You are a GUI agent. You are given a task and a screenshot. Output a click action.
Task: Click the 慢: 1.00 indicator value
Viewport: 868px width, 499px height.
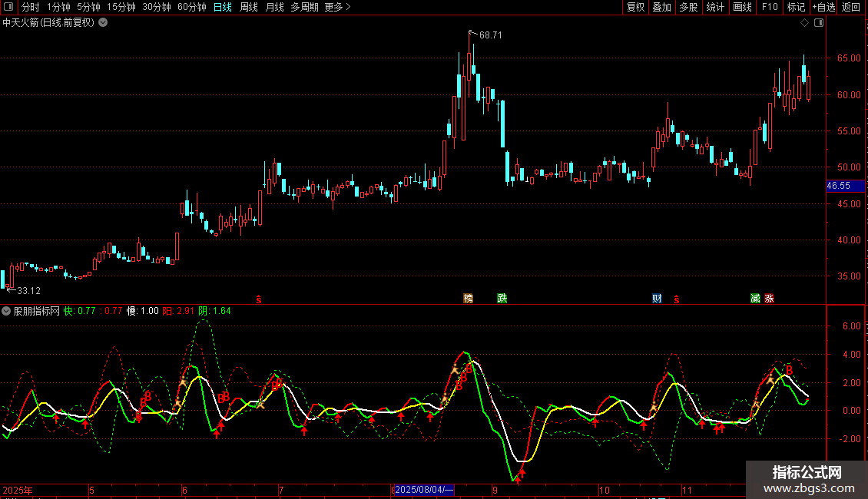pos(143,311)
